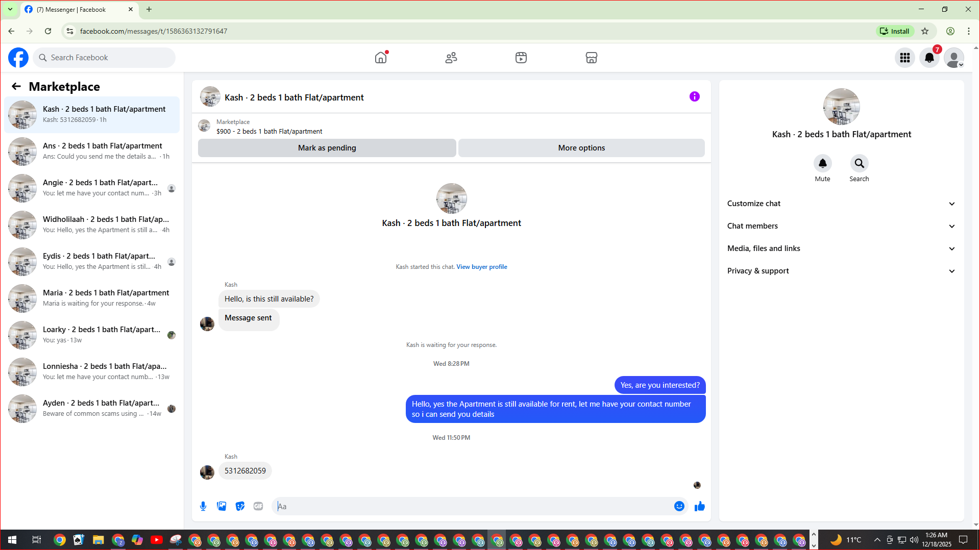Open the emoji picker in composer

[x=679, y=506]
